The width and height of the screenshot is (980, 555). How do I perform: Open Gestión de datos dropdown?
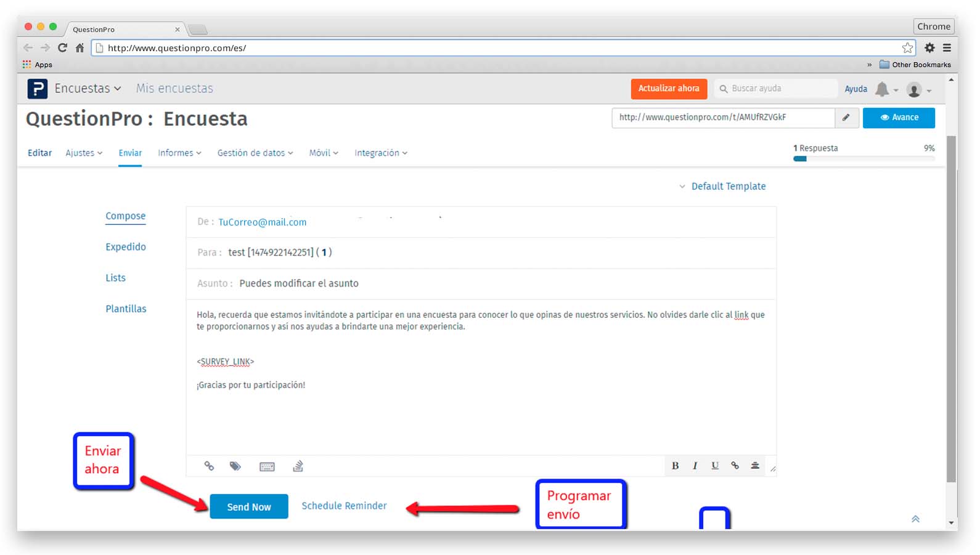click(255, 153)
